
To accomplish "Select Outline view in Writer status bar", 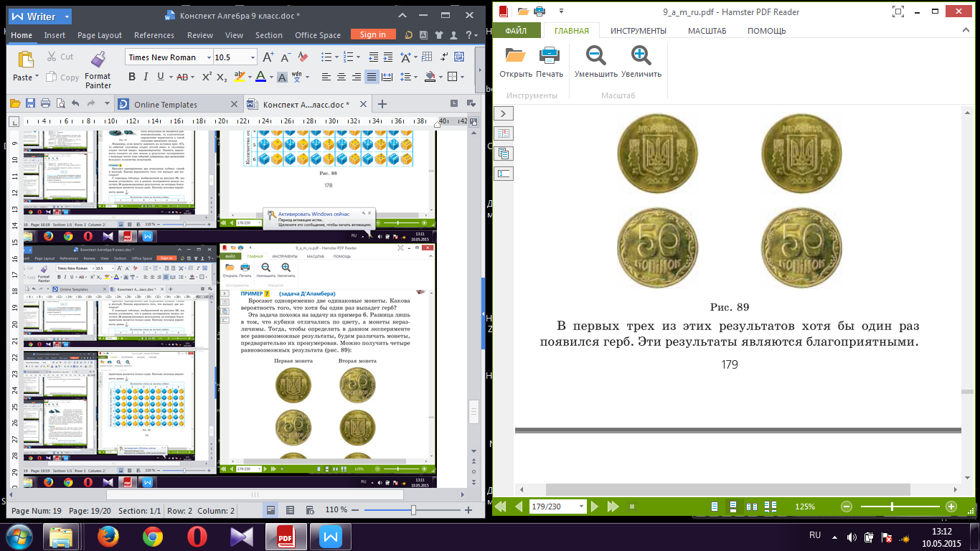I will click(290, 510).
